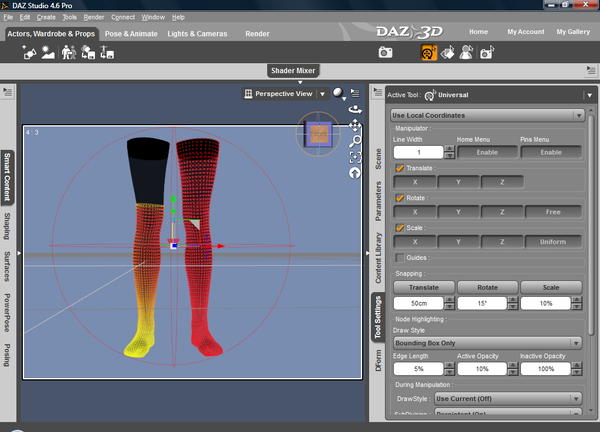Open the Use Local Coordinates dropdown
This screenshot has width=600, height=432.
(488, 115)
